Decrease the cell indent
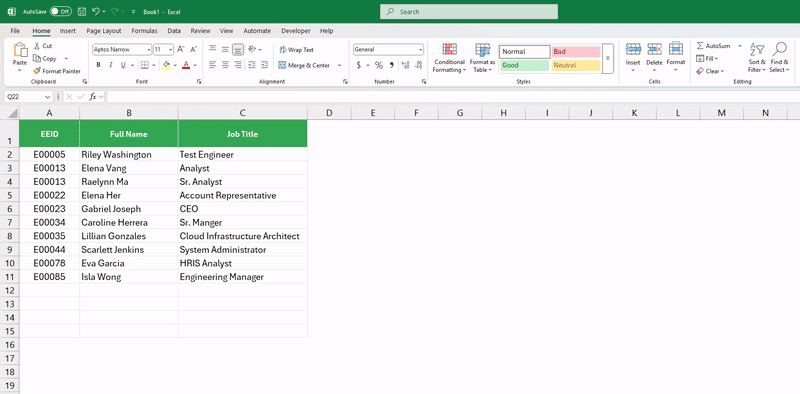Image resolution: width=800 pixels, height=394 pixels. (x=252, y=65)
